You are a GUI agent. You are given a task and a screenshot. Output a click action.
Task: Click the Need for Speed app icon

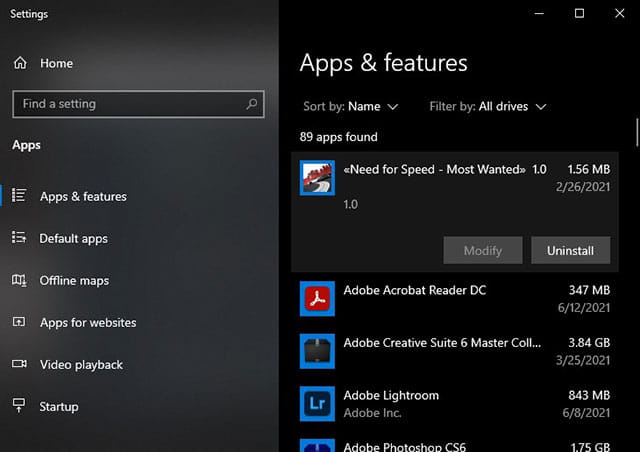(x=317, y=178)
